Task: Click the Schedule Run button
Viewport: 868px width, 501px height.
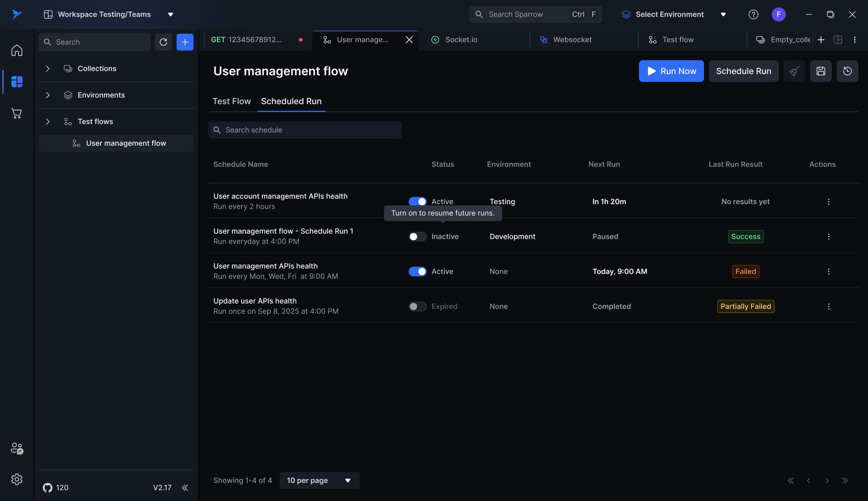Action: pyautogui.click(x=743, y=71)
